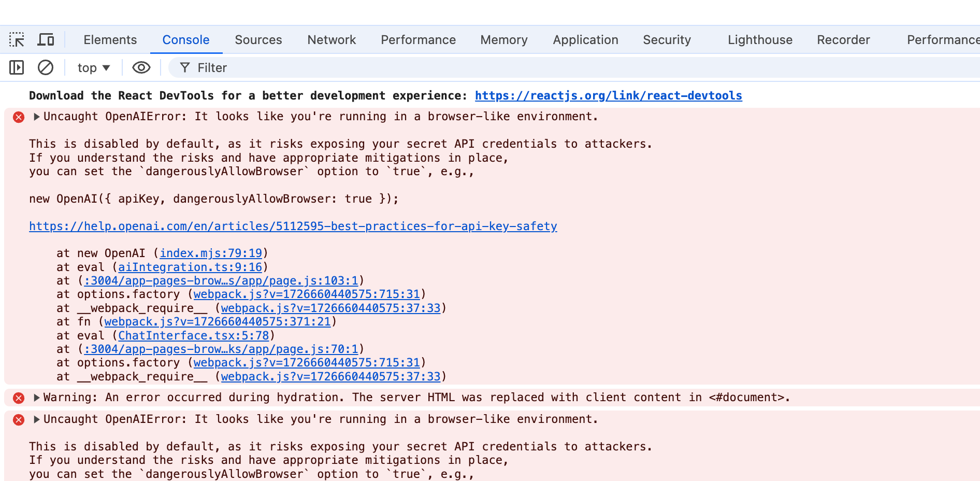Open the ChatInterface.tsx:5:78 source link
This screenshot has height=481, width=980.
click(194, 335)
